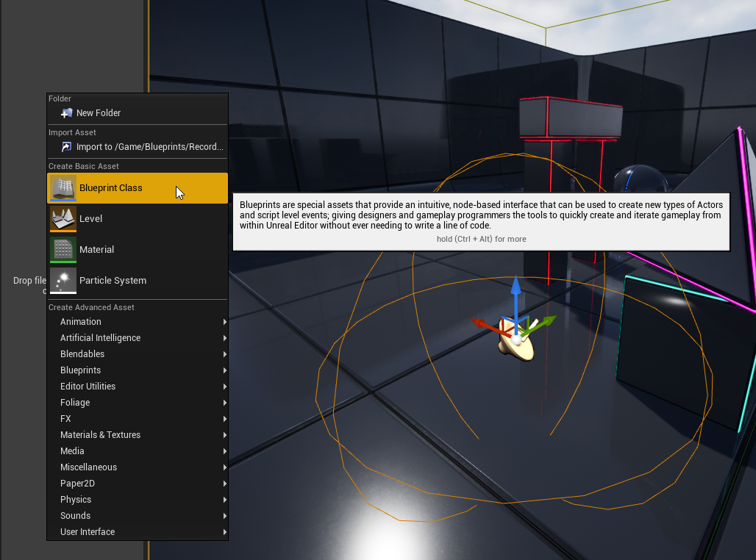Click the Level asset icon
Viewport: 756px width, 560px height.
63,219
